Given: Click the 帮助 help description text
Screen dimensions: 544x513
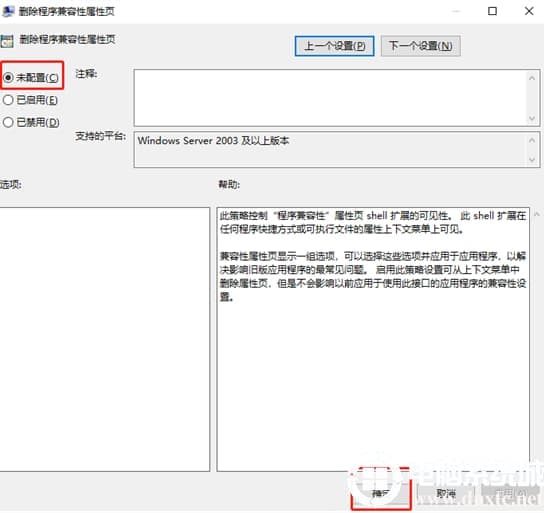Looking at the screenshot, I should [x=373, y=256].
